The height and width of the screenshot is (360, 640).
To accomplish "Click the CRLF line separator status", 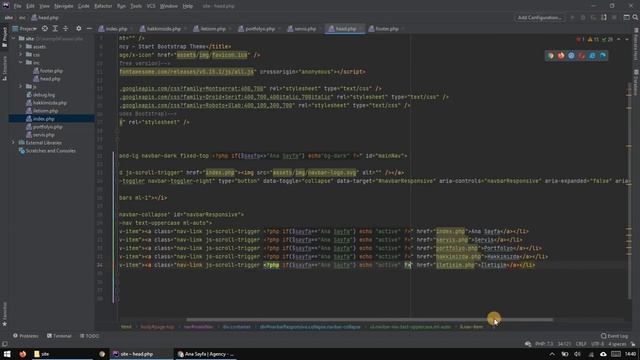I will [x=581, y=344].
